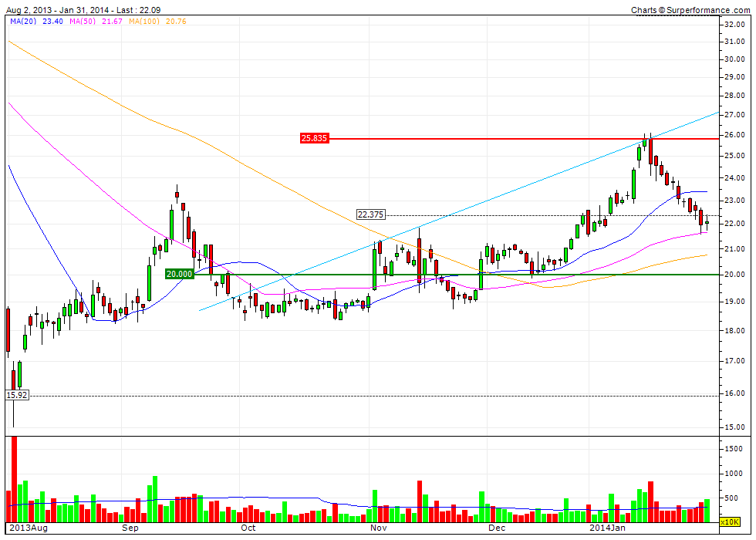
Task: Select the 2014Jan axis label
Action: (x=607, y=528)
